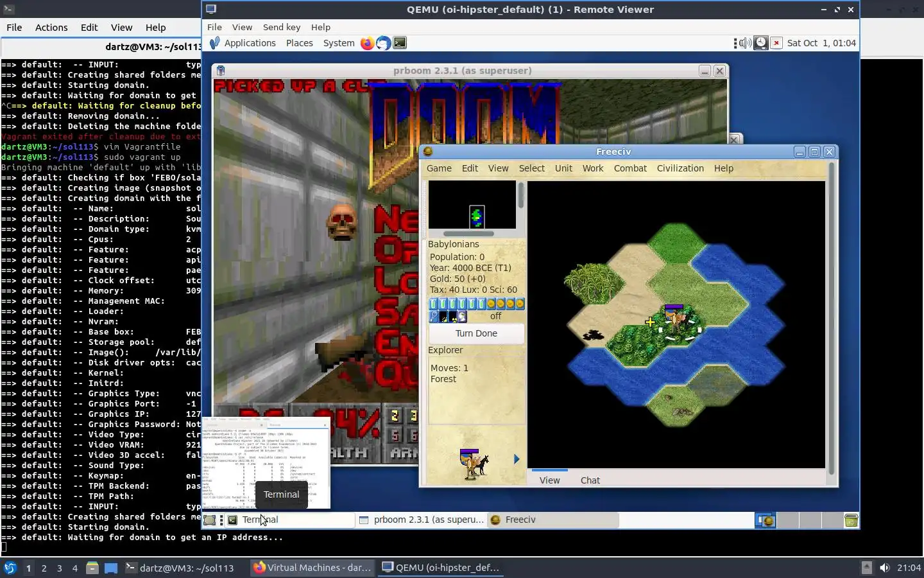Click dartz@VM3 terminal host taskbar entry
924x578 pixels.
click(x=180, y=568)
